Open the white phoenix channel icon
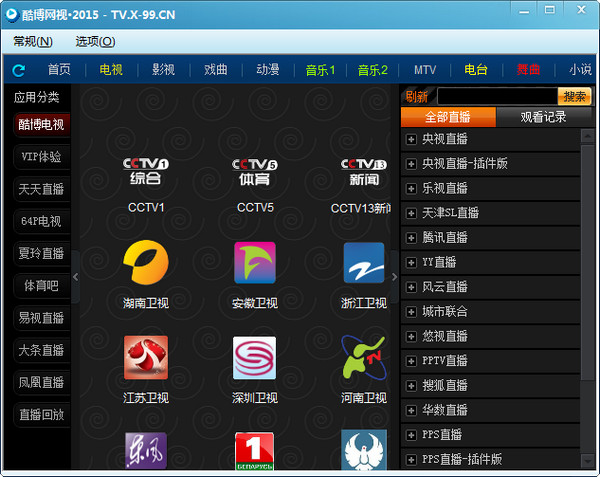600x477 pixels. click(x=364, y=450)
